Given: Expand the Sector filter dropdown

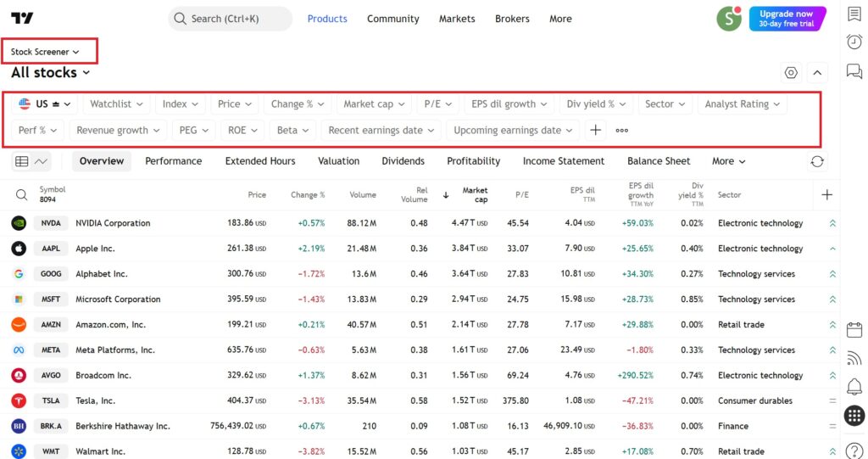Looking at the screenshot, I should tap(665, 104).
